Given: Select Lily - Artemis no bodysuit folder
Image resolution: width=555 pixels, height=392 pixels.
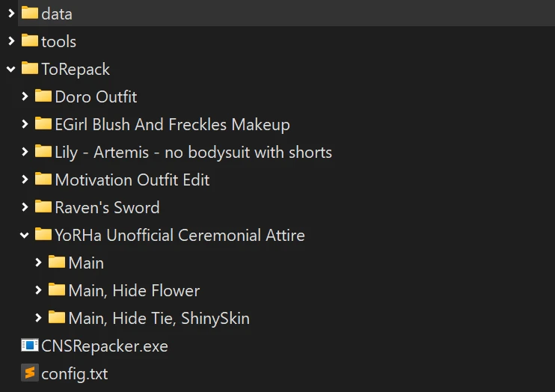Looking at the screenshot, I should [x=193, y=152].
